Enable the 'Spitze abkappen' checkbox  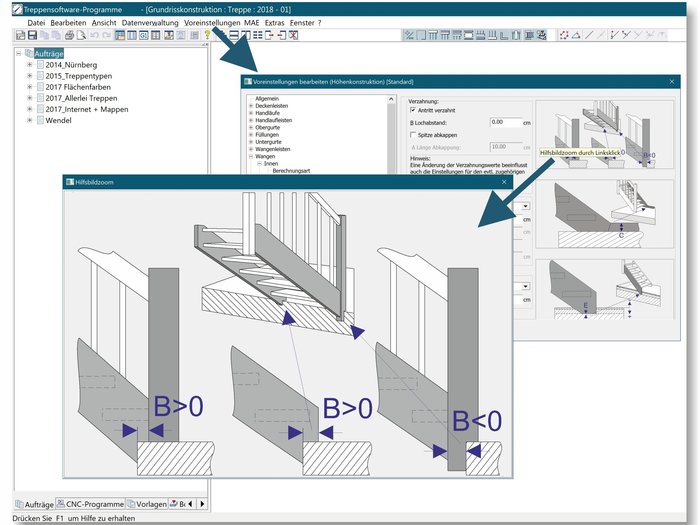point(414,133)
